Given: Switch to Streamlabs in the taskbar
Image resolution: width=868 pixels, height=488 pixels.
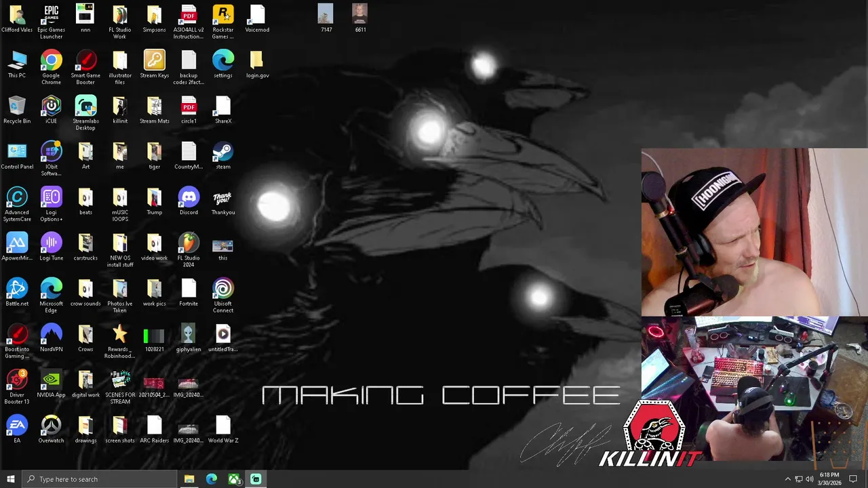Looking at the screenshot, I should click(256, 479).
